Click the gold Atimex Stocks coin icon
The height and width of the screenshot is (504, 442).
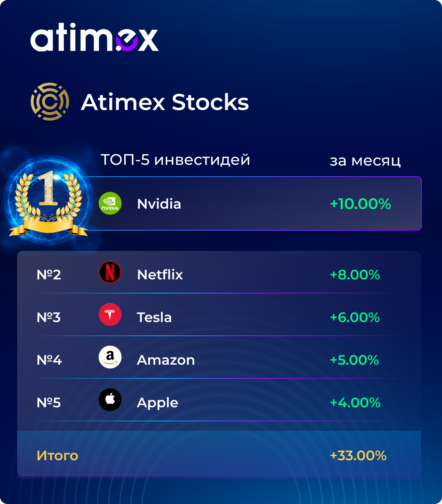point(50,102)
